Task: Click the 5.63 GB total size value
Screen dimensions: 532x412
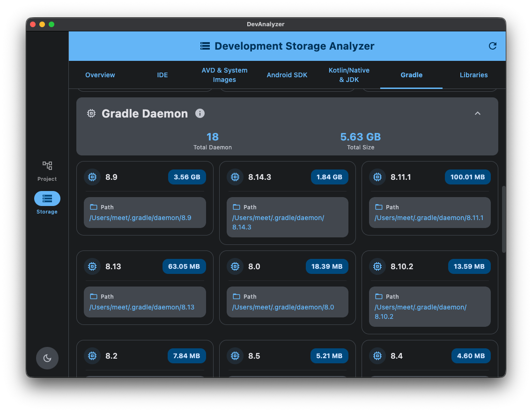Action: pyautogui.click(x=360, y=137)
